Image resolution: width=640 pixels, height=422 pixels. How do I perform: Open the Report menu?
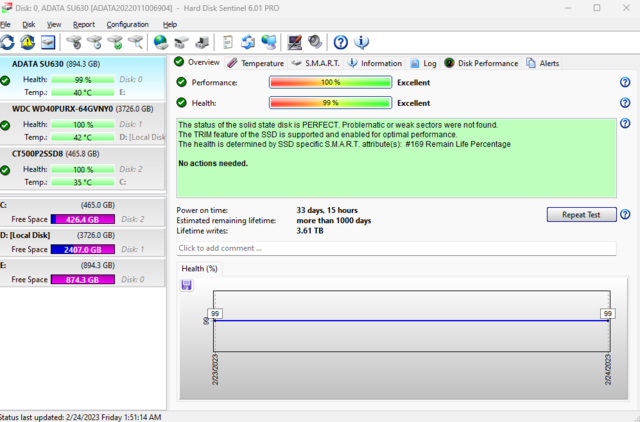tap(84, 24)
